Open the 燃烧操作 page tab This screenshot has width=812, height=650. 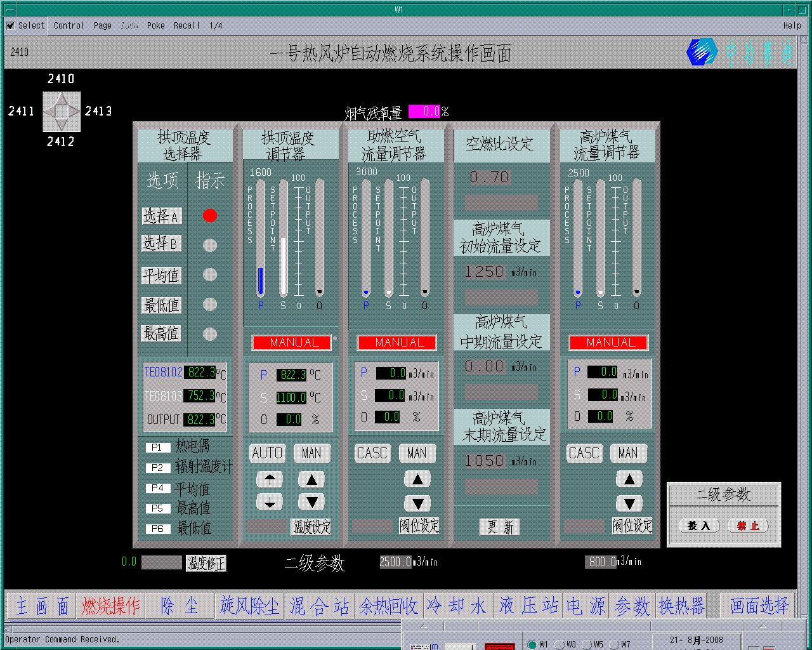click(x=111, y=606)
